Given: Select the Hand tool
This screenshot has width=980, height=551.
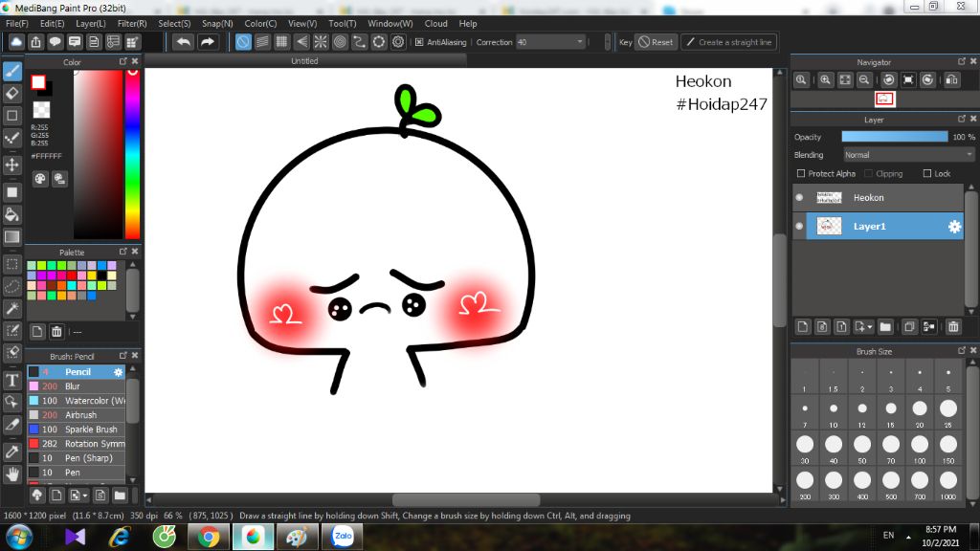Looking at the screenshot, I should pyautogui.click(x=11, y=474).
